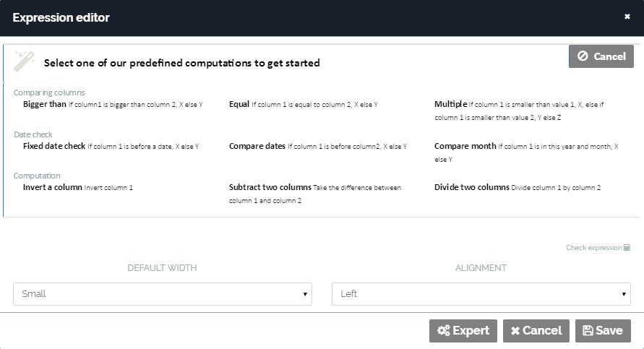Select Divide two columns computation
The width and height of the screenshot is (644, 349).
(471, 187)
